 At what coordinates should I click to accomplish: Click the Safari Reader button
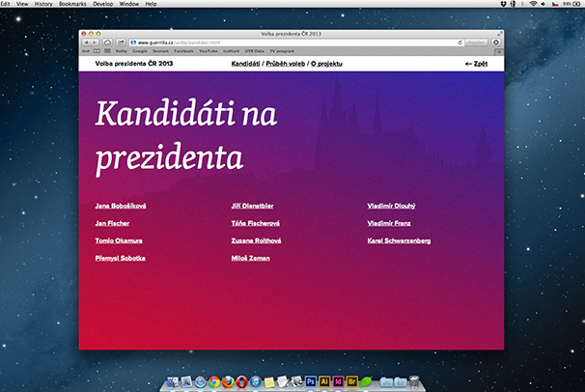coord(477,42)
